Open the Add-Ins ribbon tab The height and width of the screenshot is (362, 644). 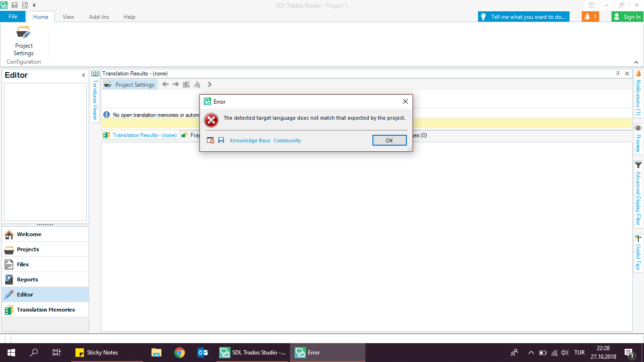99,17
